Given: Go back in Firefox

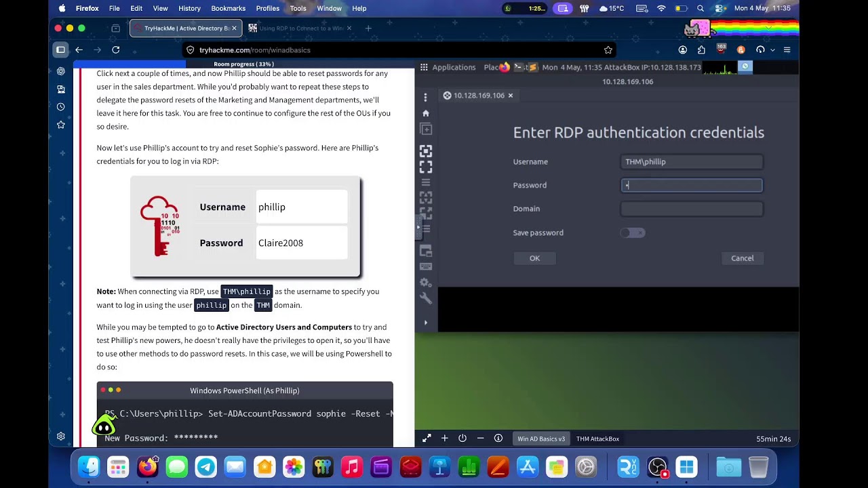Looking at the screenshot, I should (x=79, y=49).
